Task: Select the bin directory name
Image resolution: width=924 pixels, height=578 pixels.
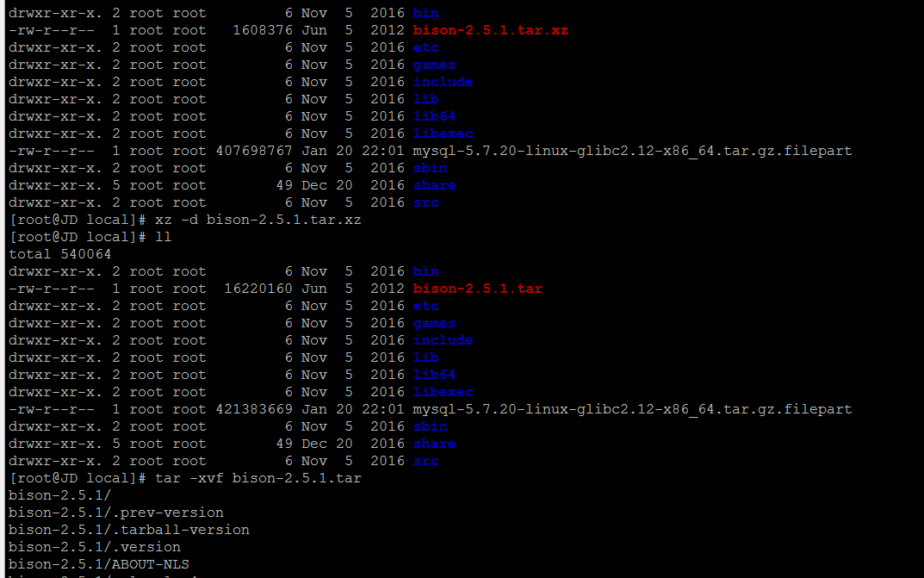Action: coord(425,12)
